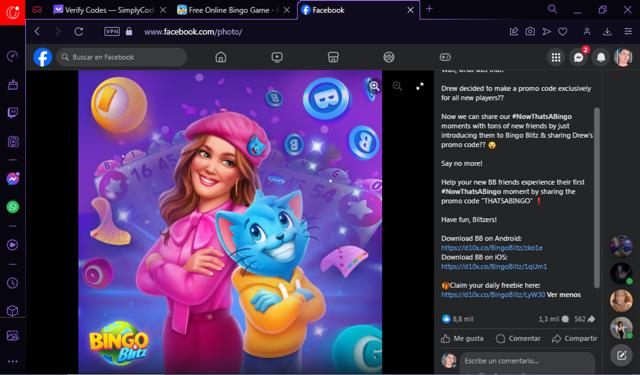Open the Opera GX main menu
The width and height of the screenshot is (640, 375).
(x=13, y=12)
